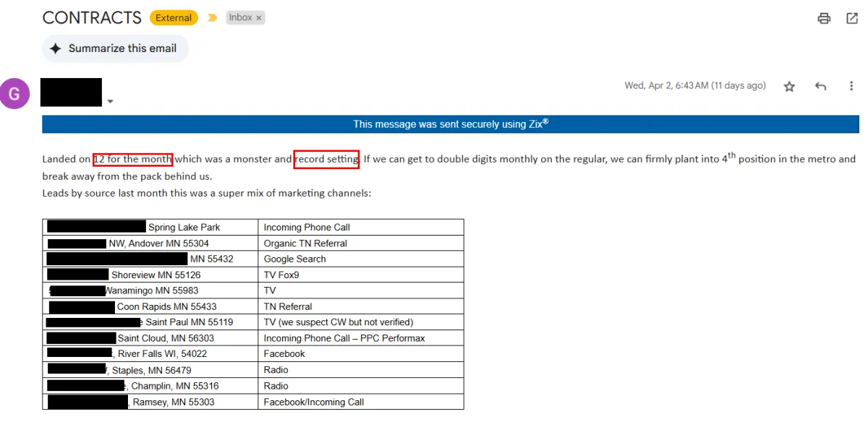
Task: Star this email message
Action: click(789, 86)
